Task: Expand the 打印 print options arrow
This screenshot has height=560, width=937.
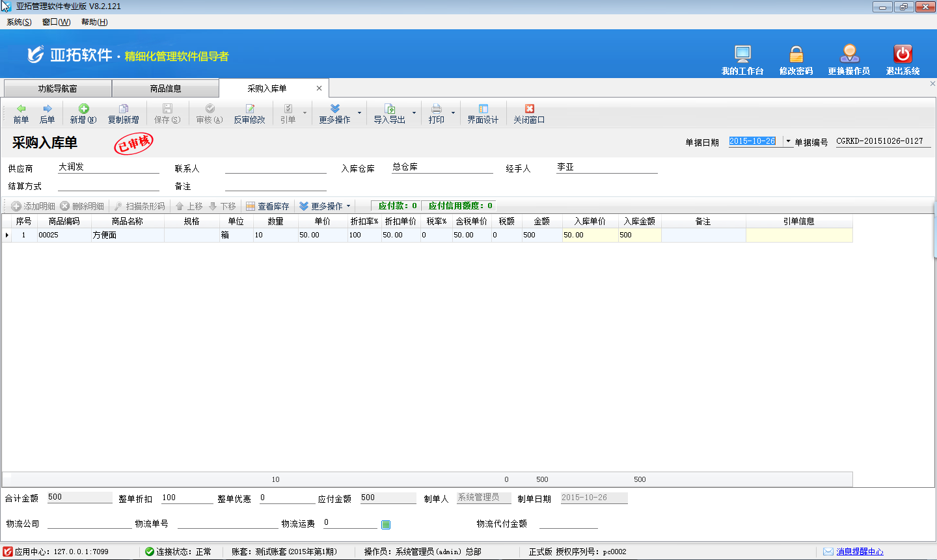Action: 454,113
